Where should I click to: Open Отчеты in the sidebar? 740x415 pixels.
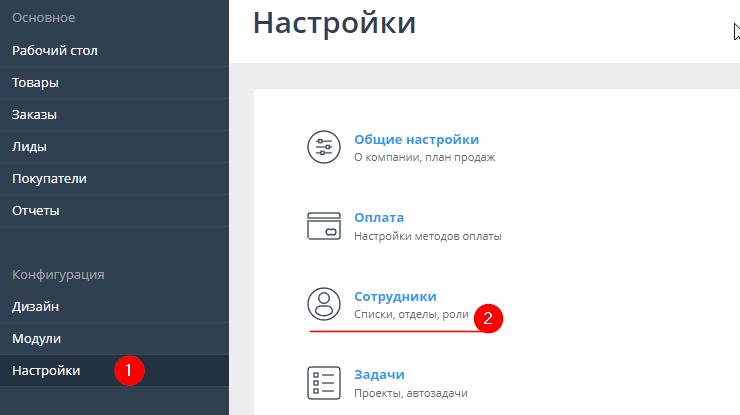coord(36,210)
